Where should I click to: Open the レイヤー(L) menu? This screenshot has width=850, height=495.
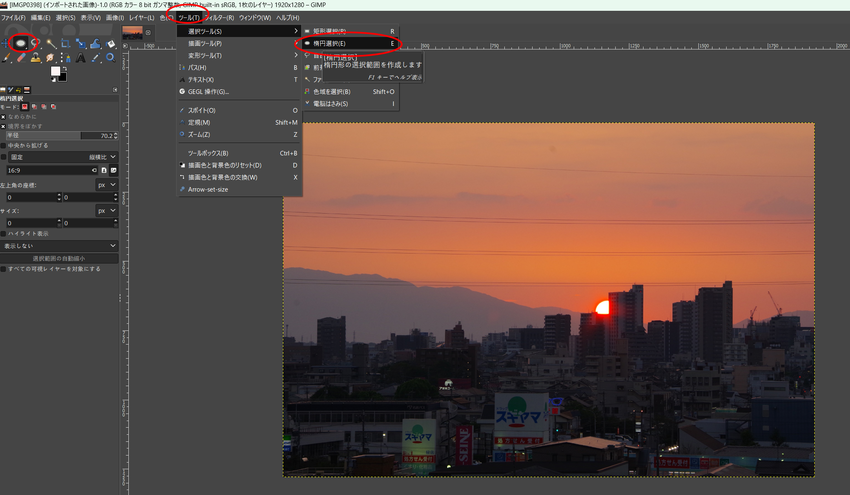[x=141, y=18]
